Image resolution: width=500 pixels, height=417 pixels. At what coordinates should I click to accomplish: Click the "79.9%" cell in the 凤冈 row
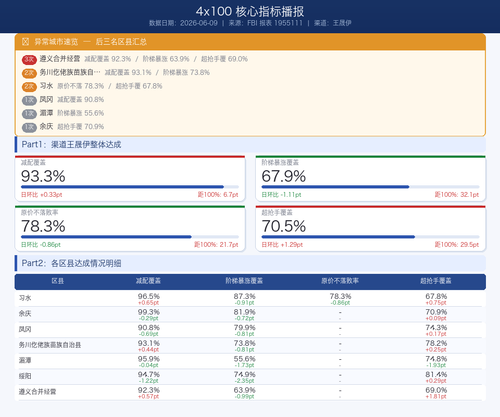point(244,328)
